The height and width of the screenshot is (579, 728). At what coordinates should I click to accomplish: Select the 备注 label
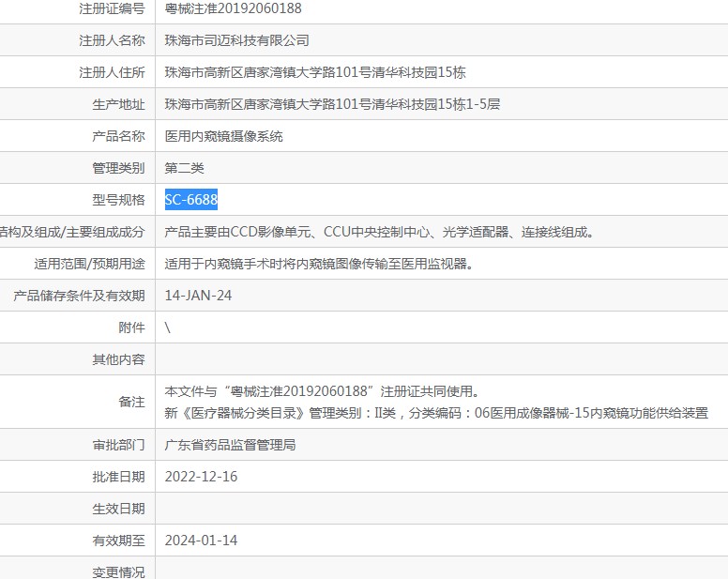(x=131, y=402)
